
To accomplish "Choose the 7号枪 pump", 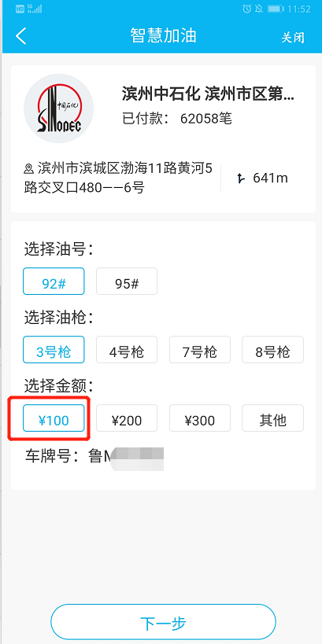I will [200, 349].
